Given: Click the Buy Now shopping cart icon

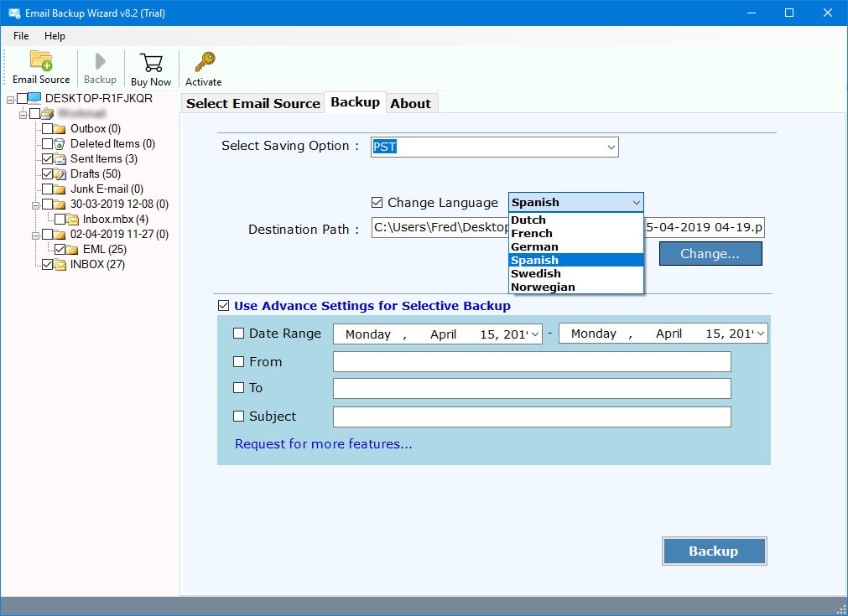Looking at the screenshot, I should pyautogui.click(x=151, y=63).
